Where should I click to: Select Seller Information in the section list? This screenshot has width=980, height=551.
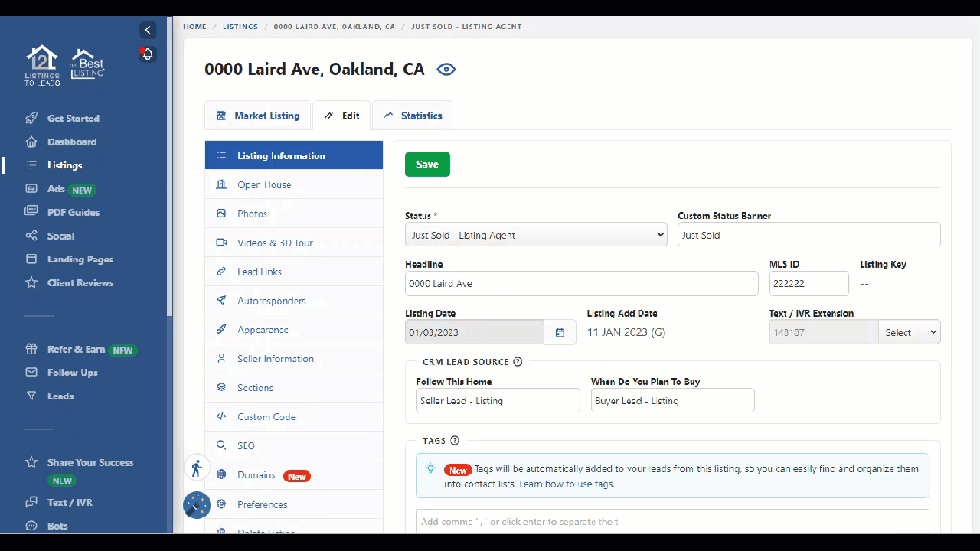tap(276, 358)
